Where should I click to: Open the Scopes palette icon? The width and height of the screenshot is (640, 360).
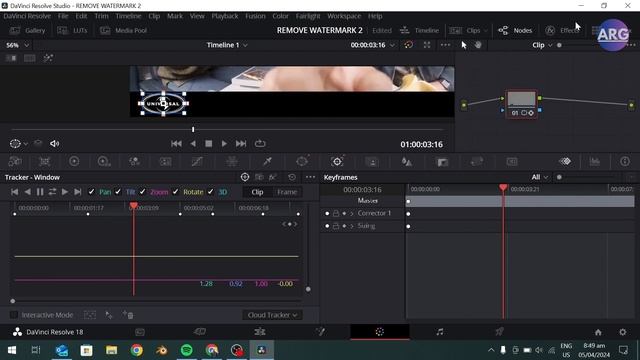pyautogui.click(x=595, y=162)
